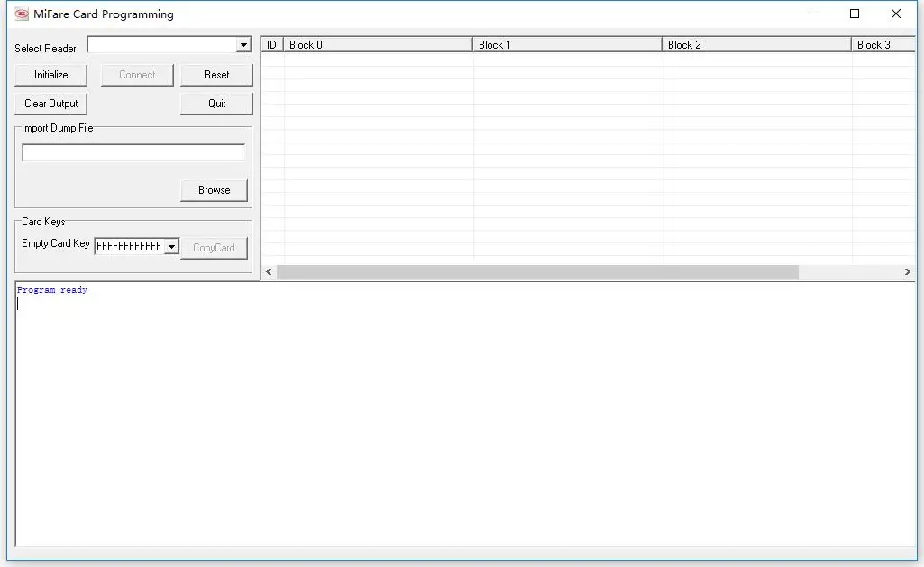Close the MiFare Card Programming window
The height and width of the screenshot is (567, 924).
[896, 14]
